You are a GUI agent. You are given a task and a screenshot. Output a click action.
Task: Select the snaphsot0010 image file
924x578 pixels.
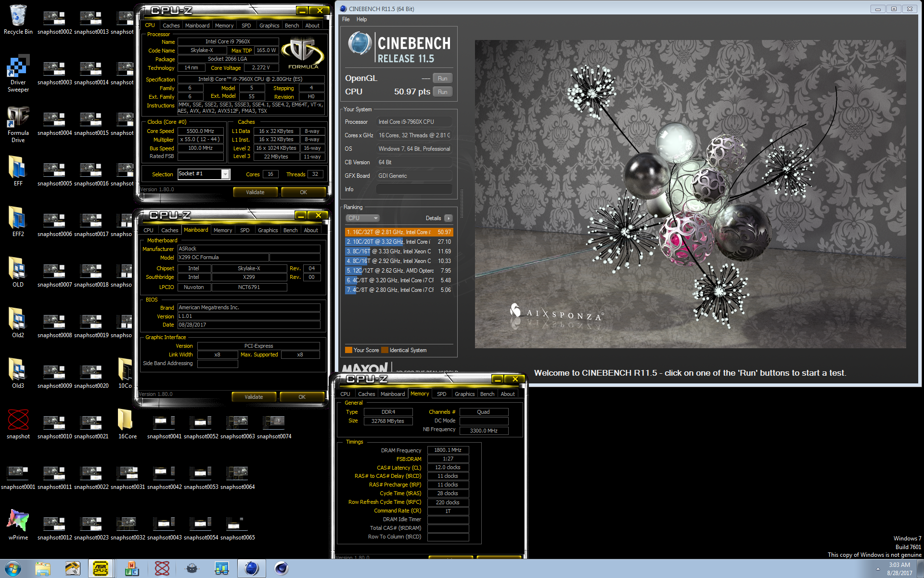click(54, 427)
